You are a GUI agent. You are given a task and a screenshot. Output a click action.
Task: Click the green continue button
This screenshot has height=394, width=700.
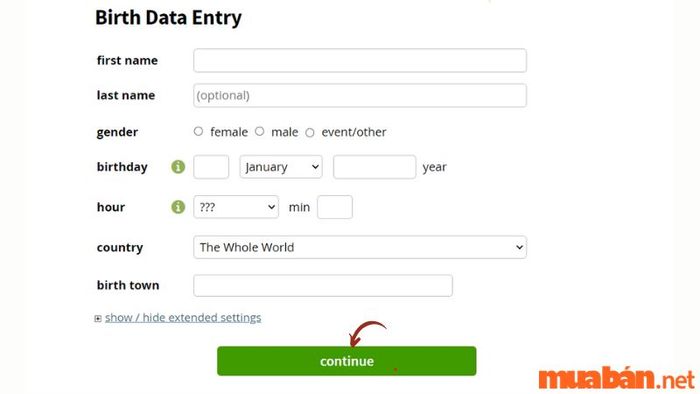(347, 361)
